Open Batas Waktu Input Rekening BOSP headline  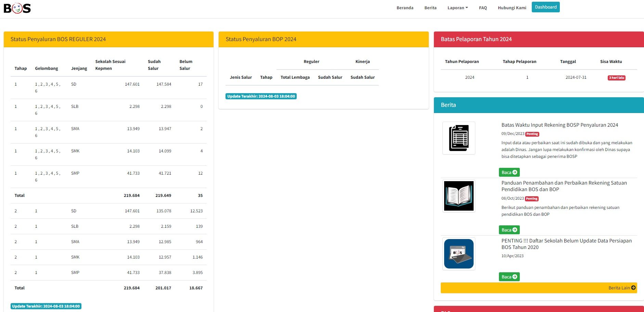[559, 125]
